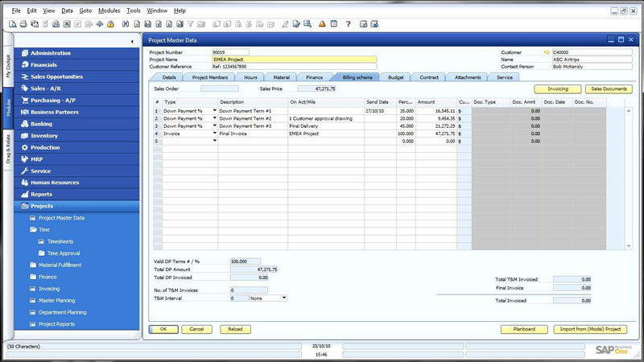
Task: Click the Filter funnel toolbar icon
Action: click(x=191, y=24)
